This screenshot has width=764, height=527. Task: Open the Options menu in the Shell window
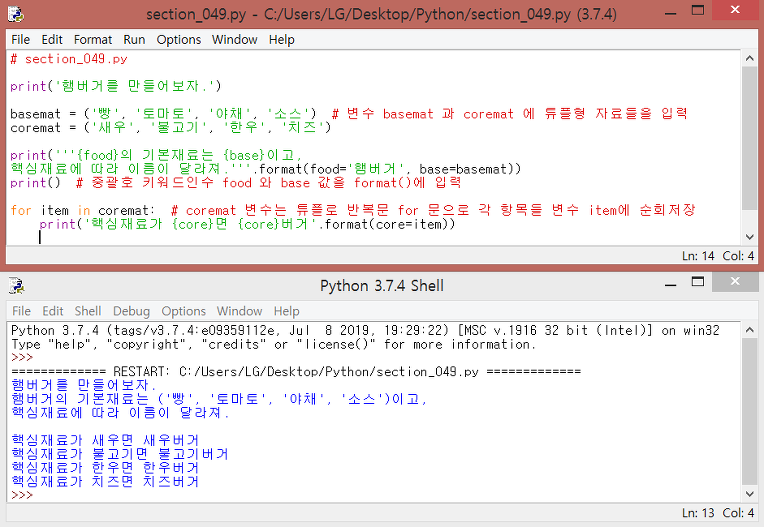point(183,311)
